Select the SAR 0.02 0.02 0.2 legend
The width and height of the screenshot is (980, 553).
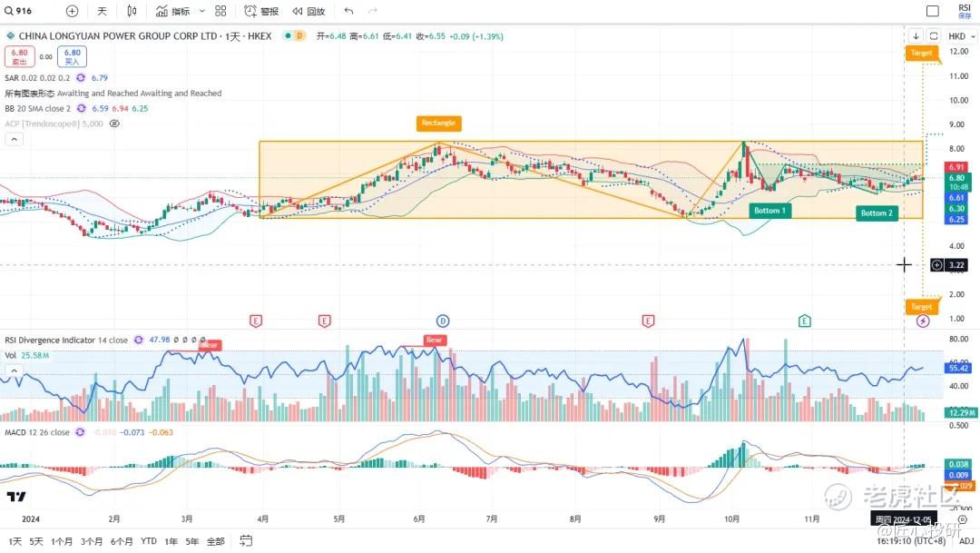point(37,77)
